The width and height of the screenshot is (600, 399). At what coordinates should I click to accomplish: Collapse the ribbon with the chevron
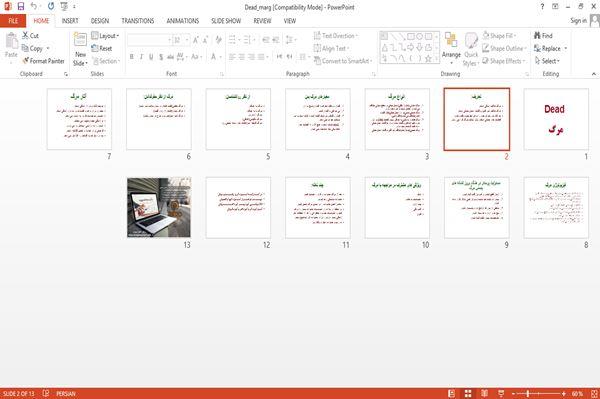[x=593, y=73]
